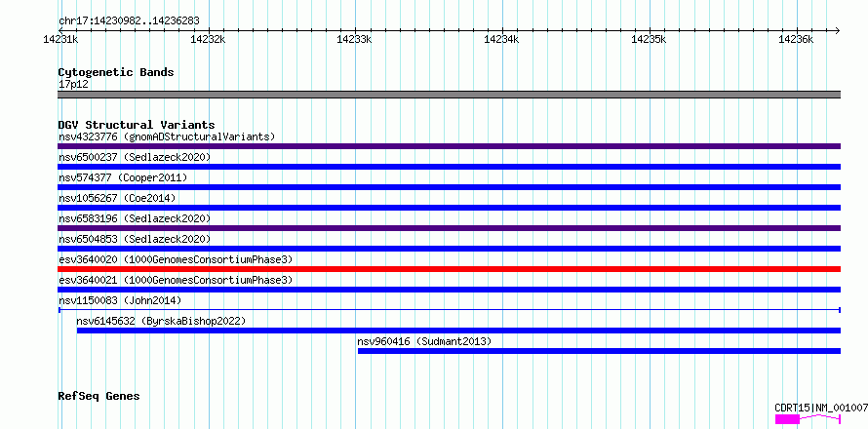Screen dimensions: 868x429
Task: Click the 14231k ruler tick label
Action: 60,39
